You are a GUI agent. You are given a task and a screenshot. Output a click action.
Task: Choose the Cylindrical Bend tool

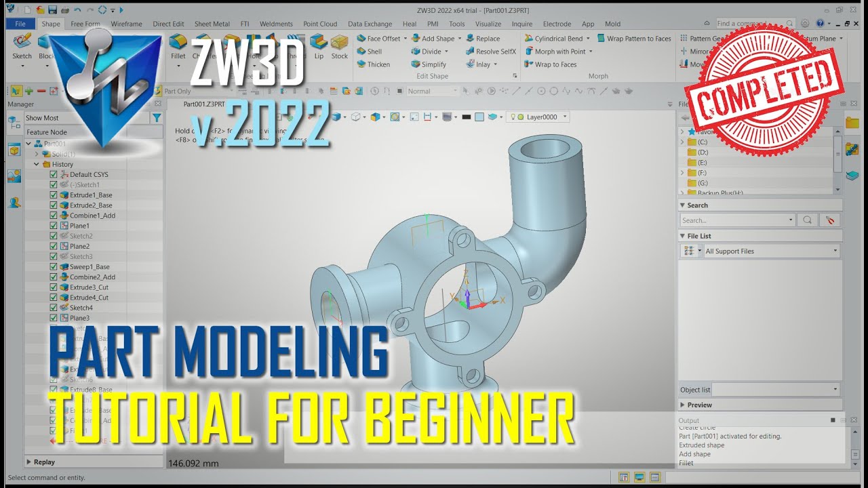pos(553,39)
